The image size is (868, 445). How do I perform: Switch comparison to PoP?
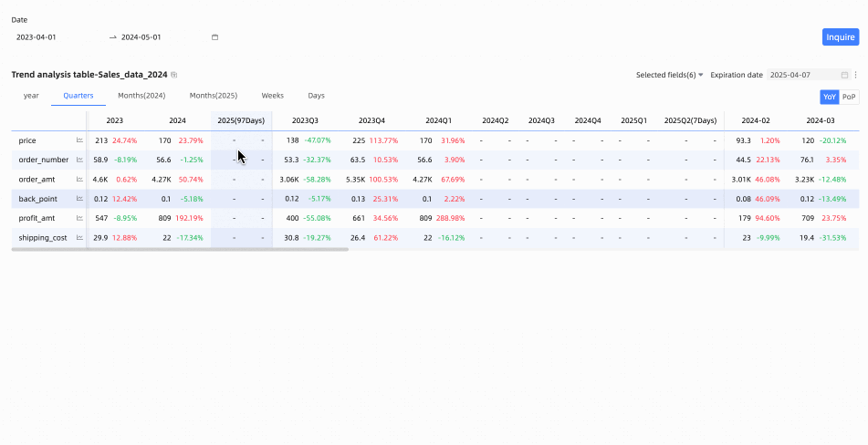[849, 97]
